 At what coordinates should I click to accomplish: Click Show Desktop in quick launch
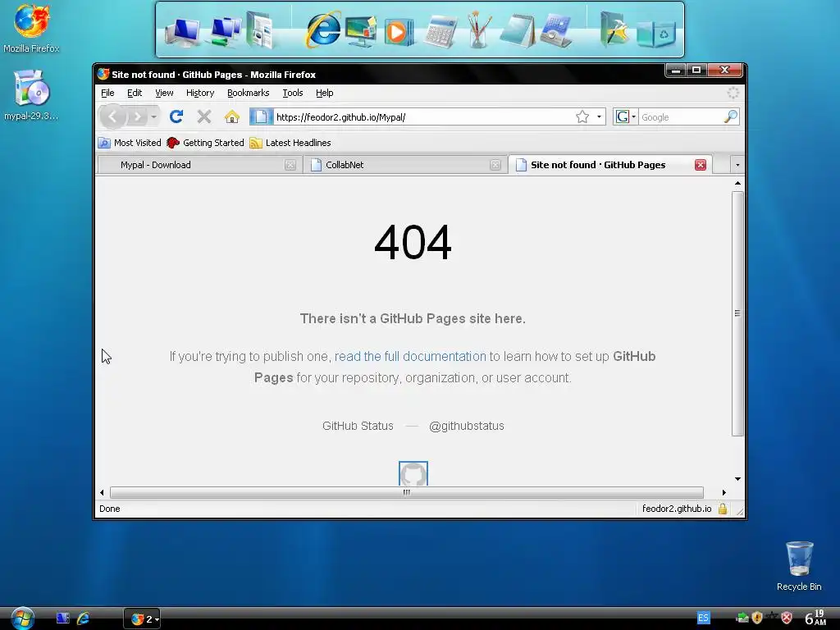tap(62, 619)
